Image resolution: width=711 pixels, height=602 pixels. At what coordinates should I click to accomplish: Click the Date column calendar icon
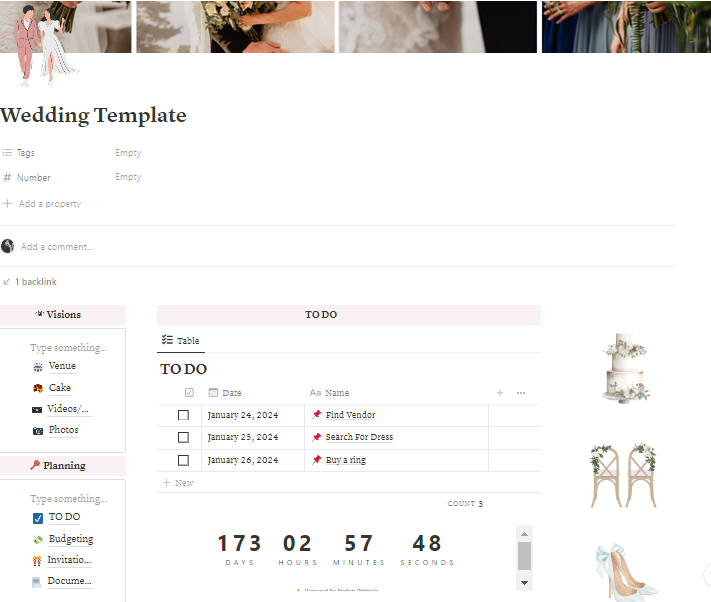tap(213, 393)
